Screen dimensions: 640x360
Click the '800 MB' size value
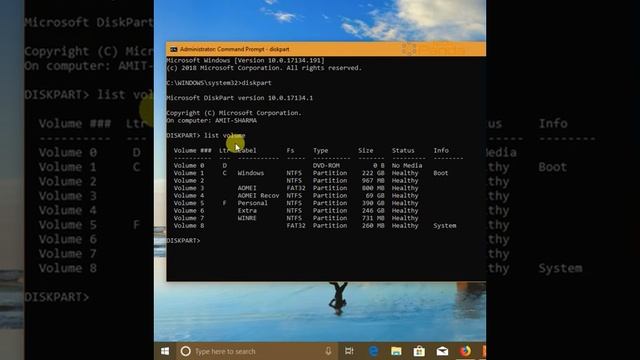pos(373,188)
